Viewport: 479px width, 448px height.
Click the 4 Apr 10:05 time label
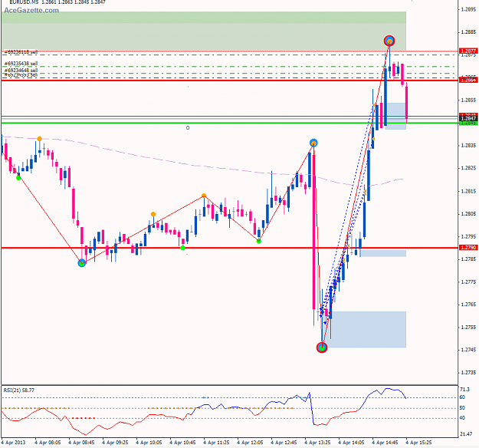pyautogui.click(x=149, y=443)
